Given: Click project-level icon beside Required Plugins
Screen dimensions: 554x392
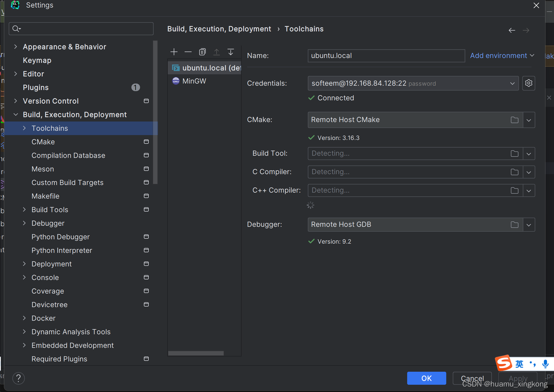Looking at the screenshot, I should tap(146, 359).
